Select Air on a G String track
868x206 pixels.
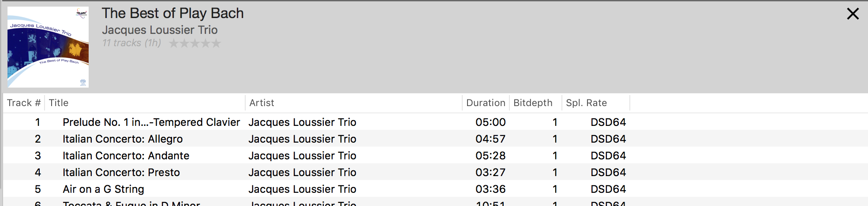435,189
